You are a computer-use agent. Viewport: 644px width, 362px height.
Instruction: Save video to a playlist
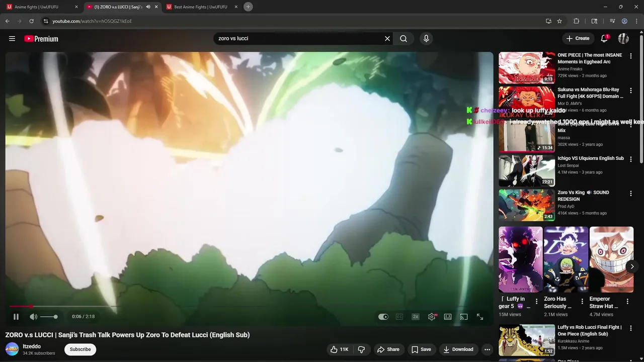(421, 349)
